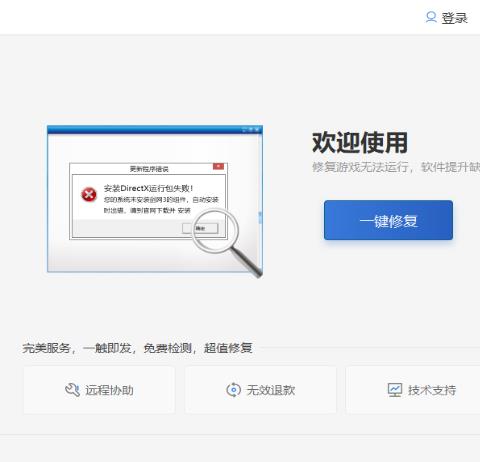The height and width of the screenshot is (462, 480).
Task: Open the 技术支持 technical support card
Action: 413,390
